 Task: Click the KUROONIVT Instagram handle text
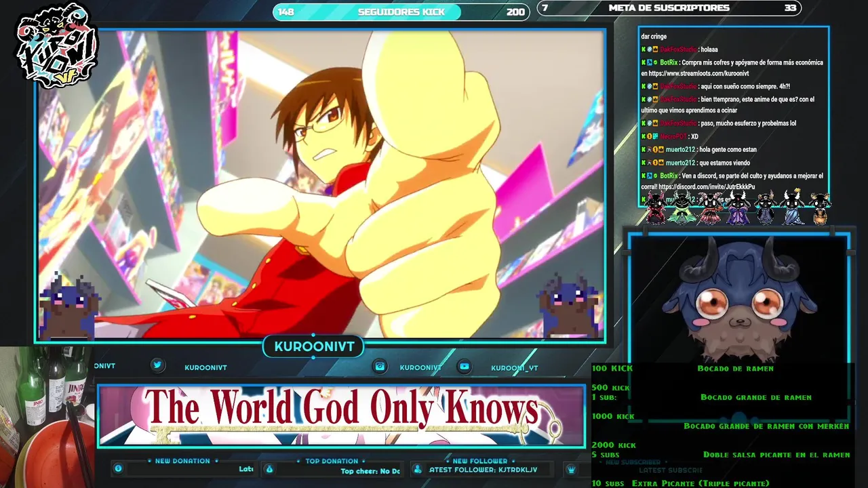(420, 367)
